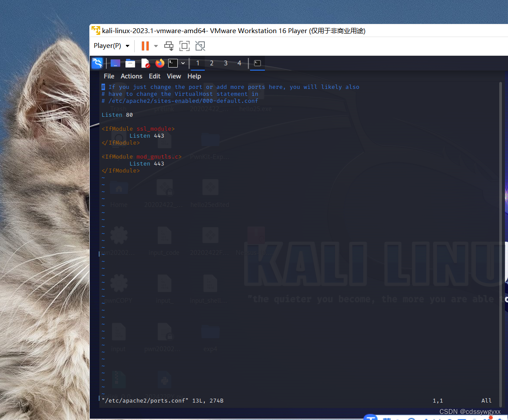Click the 000-default.conf path comment line
508x420 pixels.
180,101
